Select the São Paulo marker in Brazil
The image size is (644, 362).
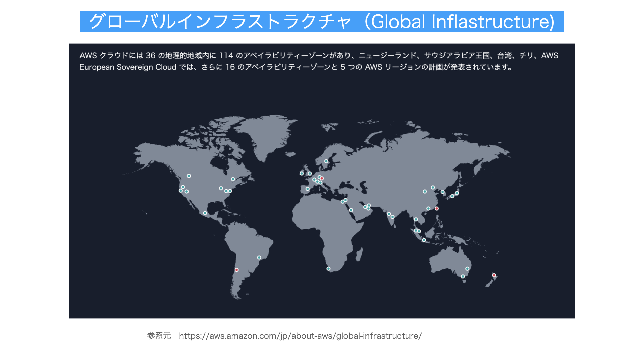259,257
